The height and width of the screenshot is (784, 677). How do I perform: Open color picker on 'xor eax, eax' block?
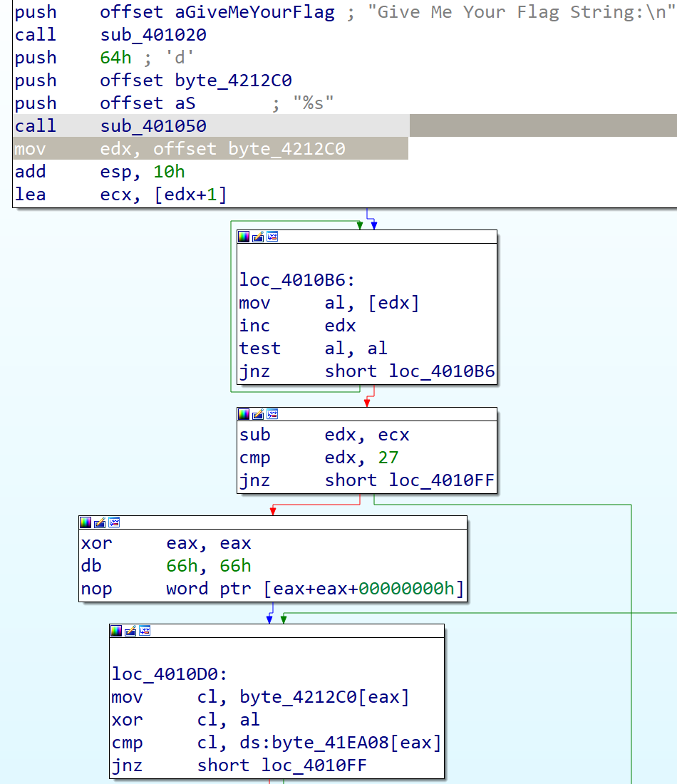tap(86, 522)
